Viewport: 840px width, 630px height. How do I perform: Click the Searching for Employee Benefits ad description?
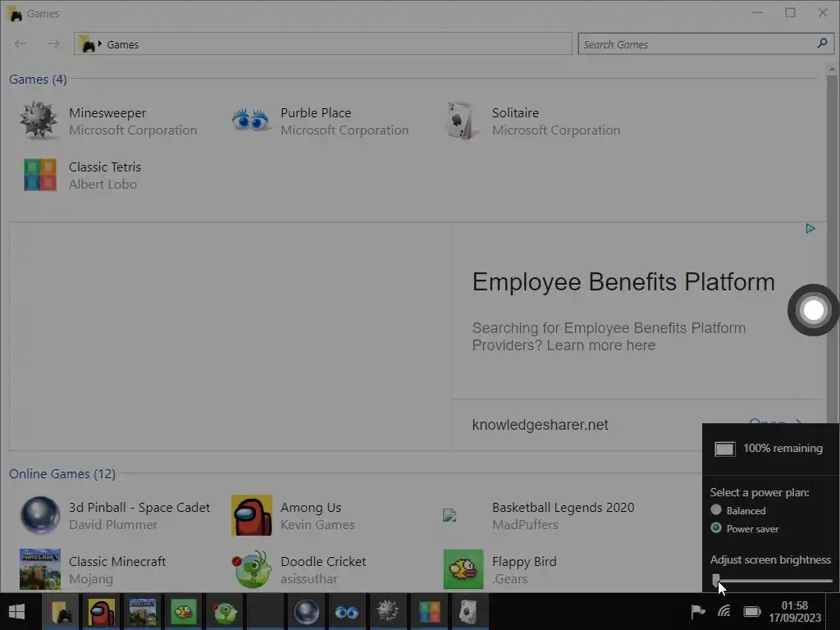pos(609,336)
